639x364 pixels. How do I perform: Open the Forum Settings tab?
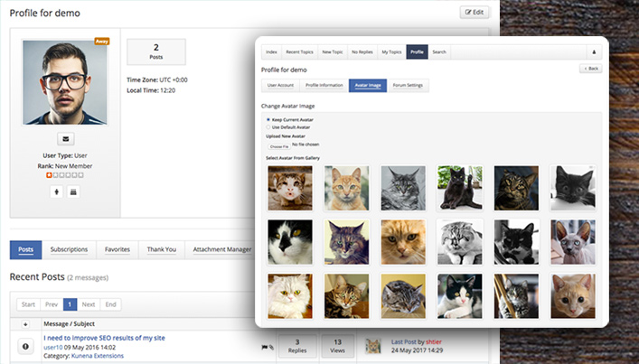point(409,86)
